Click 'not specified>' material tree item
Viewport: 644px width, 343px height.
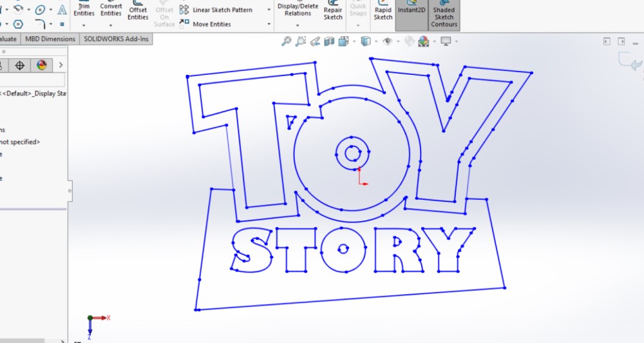20,142
